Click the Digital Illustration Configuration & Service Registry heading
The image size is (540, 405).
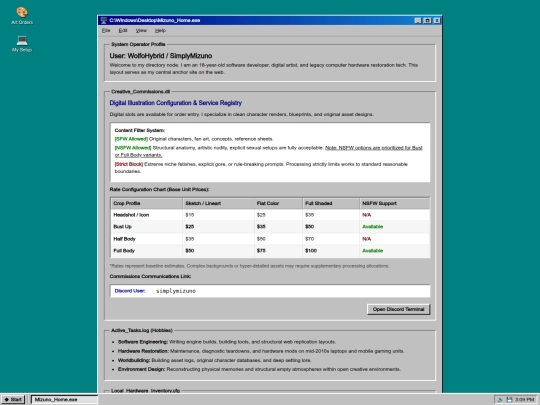coord(176,103)
